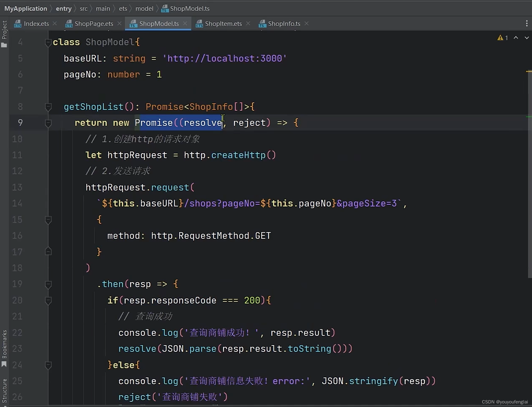
Task: Jump to next highlighted problem arrow
Action: tap(527, 38)
